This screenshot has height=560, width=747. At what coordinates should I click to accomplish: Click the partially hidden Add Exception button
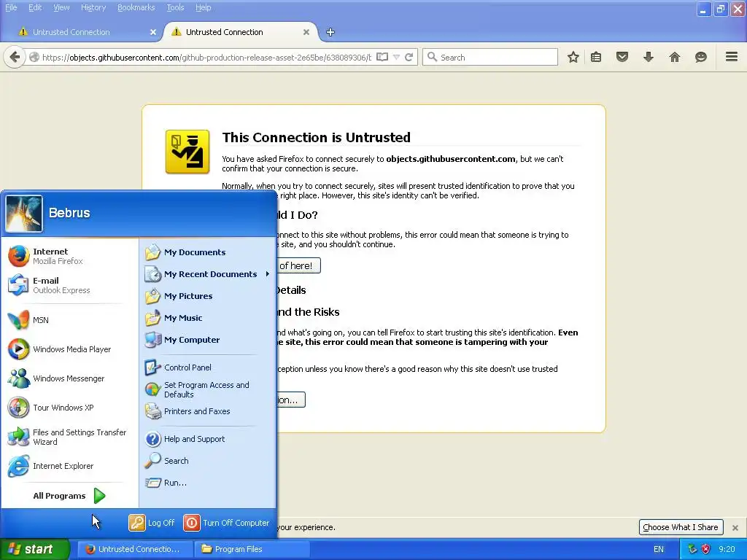coord(290,400)
